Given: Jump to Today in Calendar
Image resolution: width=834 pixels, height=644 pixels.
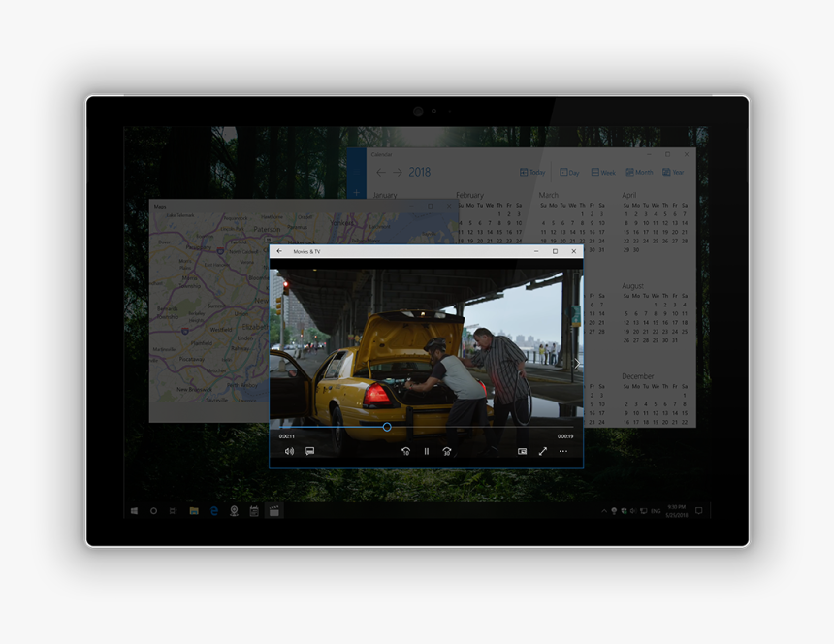Looking at the screenshot, I should (x=532, y=173).
